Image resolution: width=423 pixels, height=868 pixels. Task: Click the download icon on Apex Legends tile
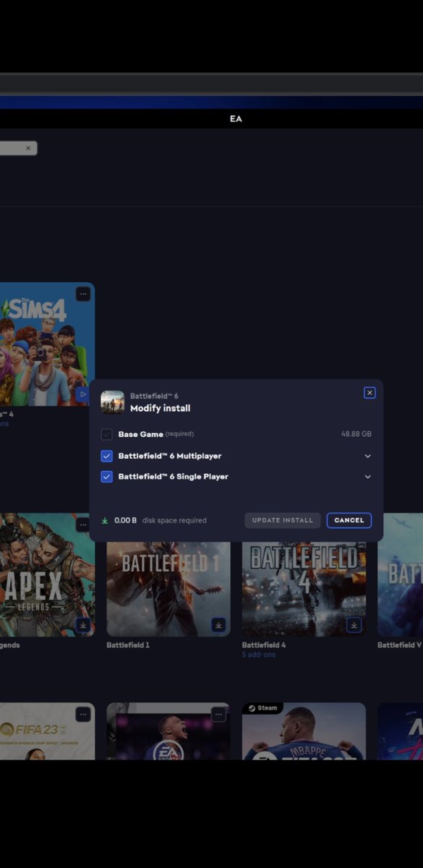pos(83,625)
